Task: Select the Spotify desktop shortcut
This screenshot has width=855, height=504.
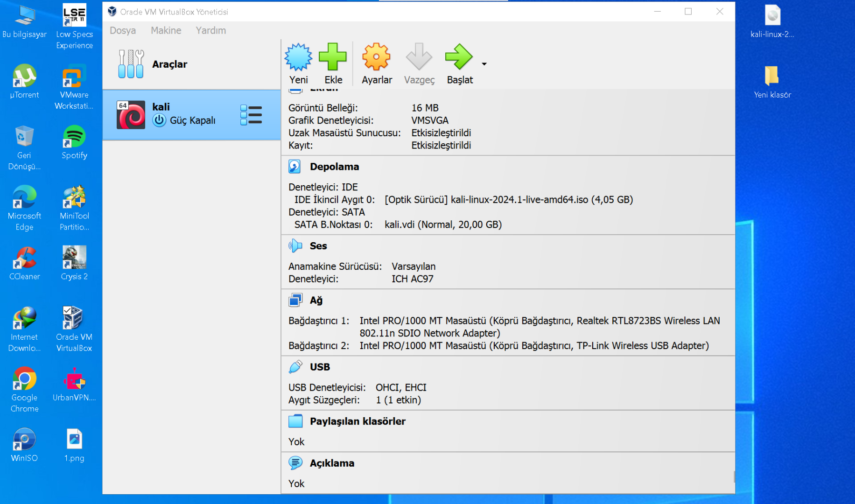Action: pyautogui.click(x=74, y=142)
